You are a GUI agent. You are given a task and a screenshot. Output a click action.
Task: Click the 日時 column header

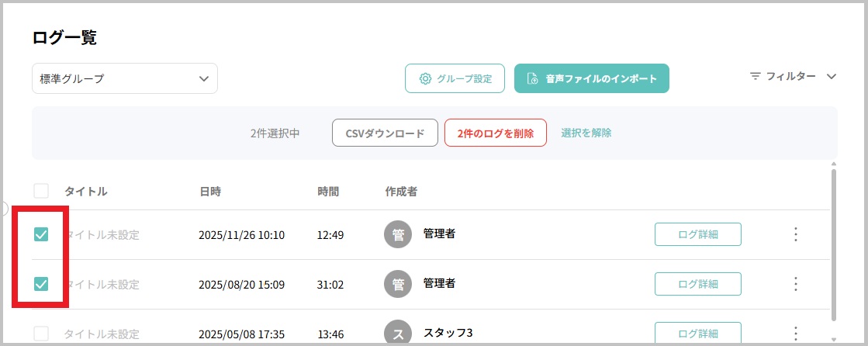click(209, 192)
